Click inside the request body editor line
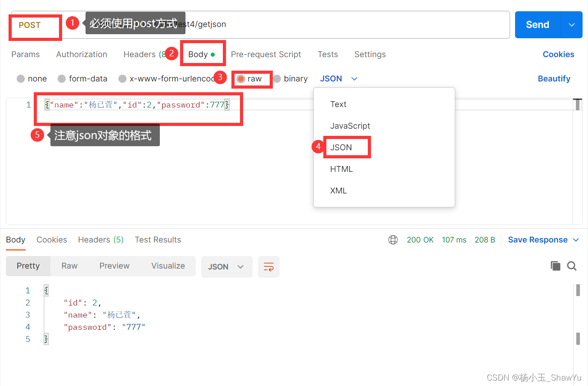Screen dimensions: 588x386 click(135, 104)
